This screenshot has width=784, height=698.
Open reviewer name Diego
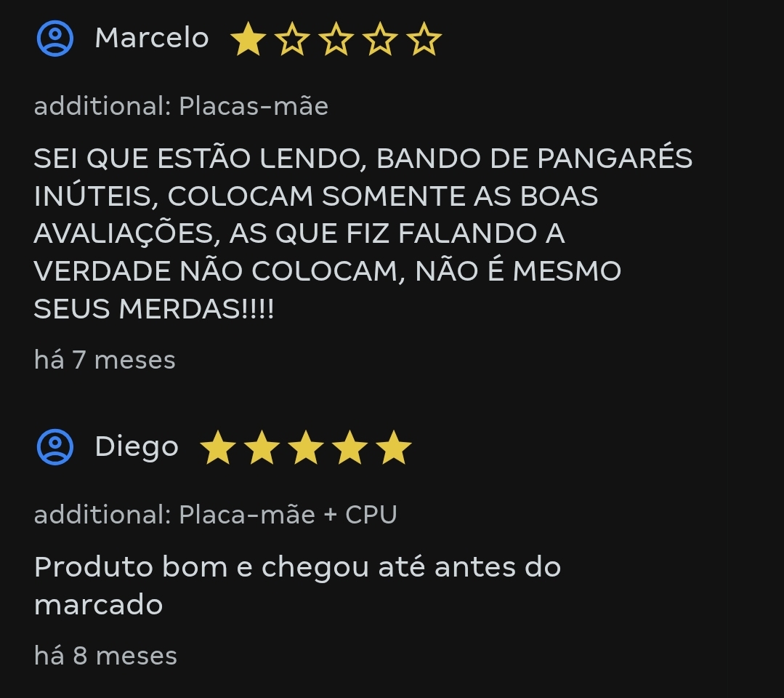pyautogui.click(x=137, y=447)
